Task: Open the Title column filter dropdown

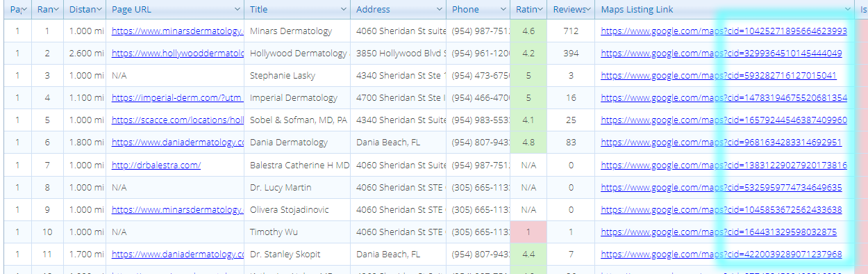Action: [x=344, y=10]
